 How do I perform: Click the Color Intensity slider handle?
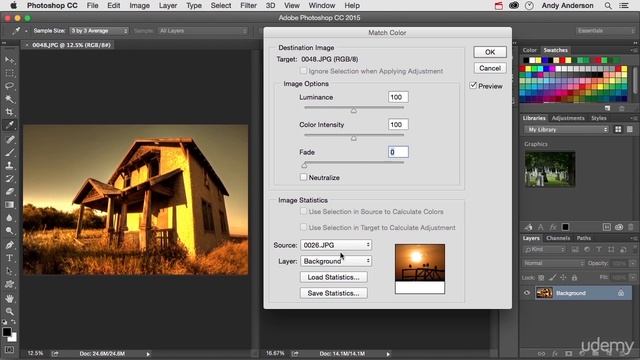point(354,138)
